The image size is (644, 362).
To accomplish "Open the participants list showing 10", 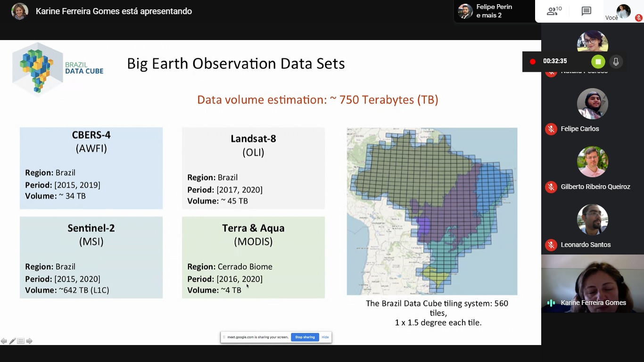I will pyautogui.click(x=553, y=11).
